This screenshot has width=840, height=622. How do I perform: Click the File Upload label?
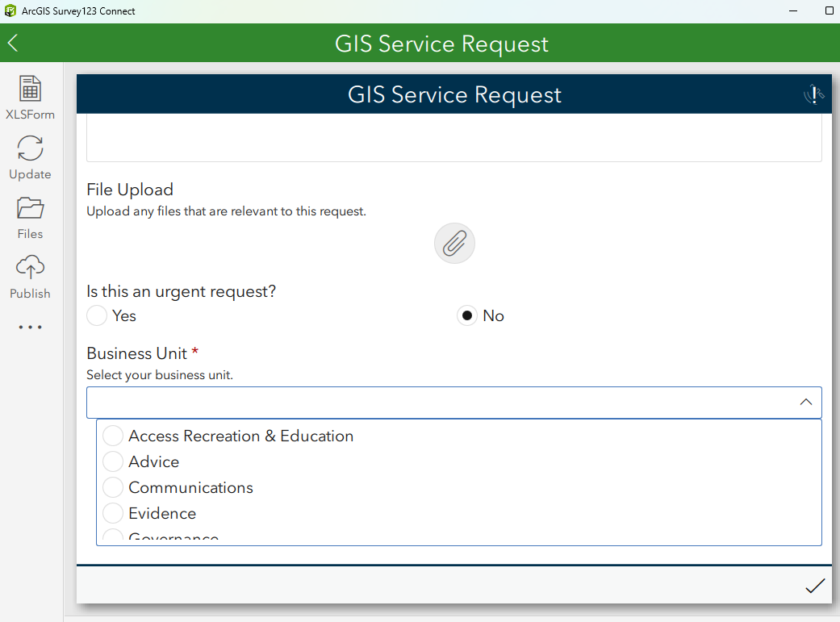(x=130, y=190)
